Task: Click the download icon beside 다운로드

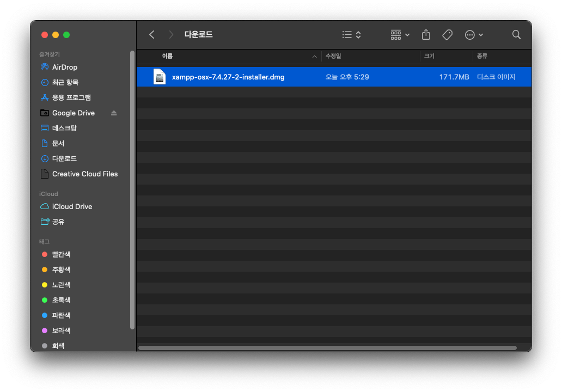Action: pyautogui.click(x=45, y=158)
